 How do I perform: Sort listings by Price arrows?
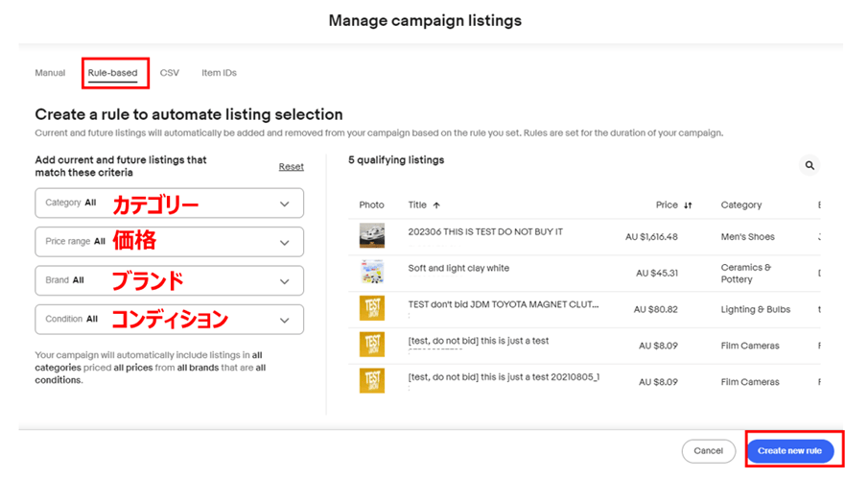[x=688, y=205]
